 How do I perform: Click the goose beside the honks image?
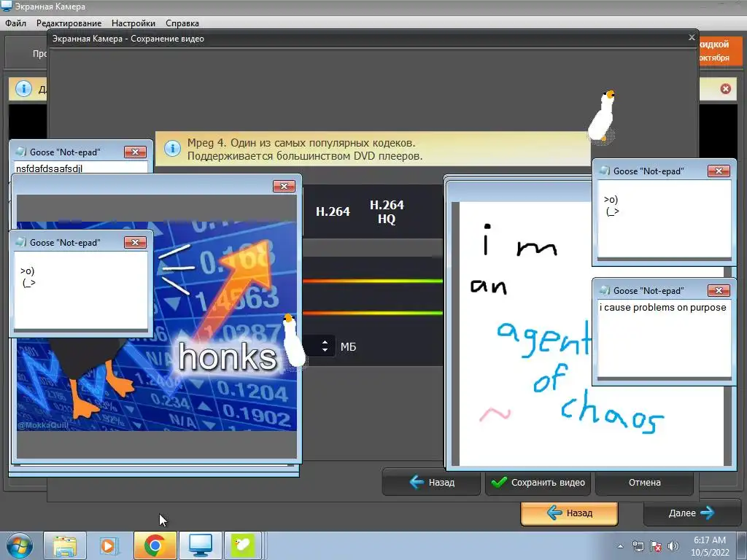coord(293,341)
